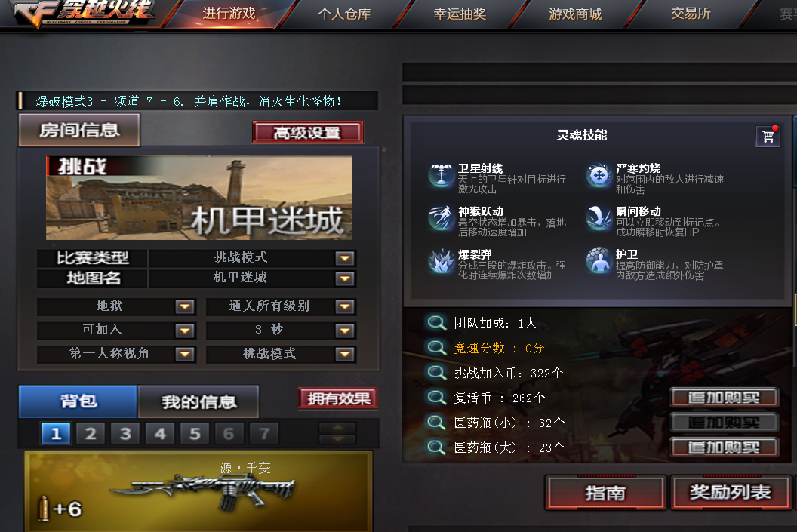Select the 爆裂弹 skill icon
The image size is (797, 532).
pos(441,261)
